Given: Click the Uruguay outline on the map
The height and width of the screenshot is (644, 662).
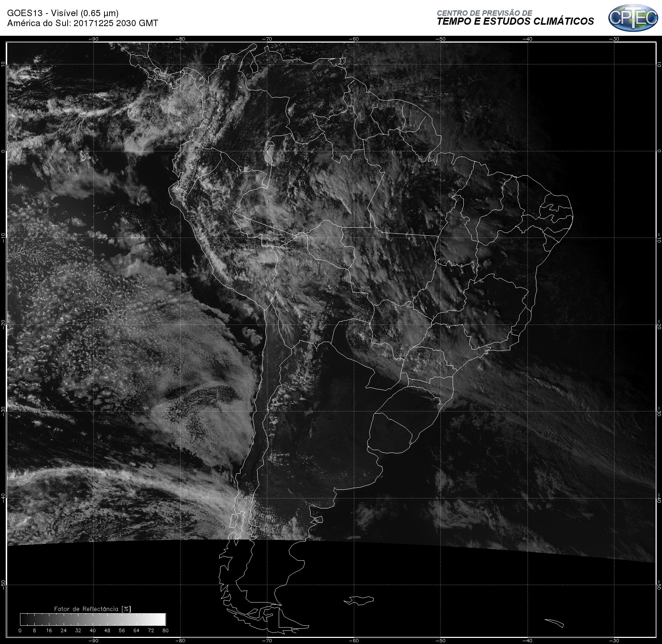Looking at the screenshot, I should (390, 433).
